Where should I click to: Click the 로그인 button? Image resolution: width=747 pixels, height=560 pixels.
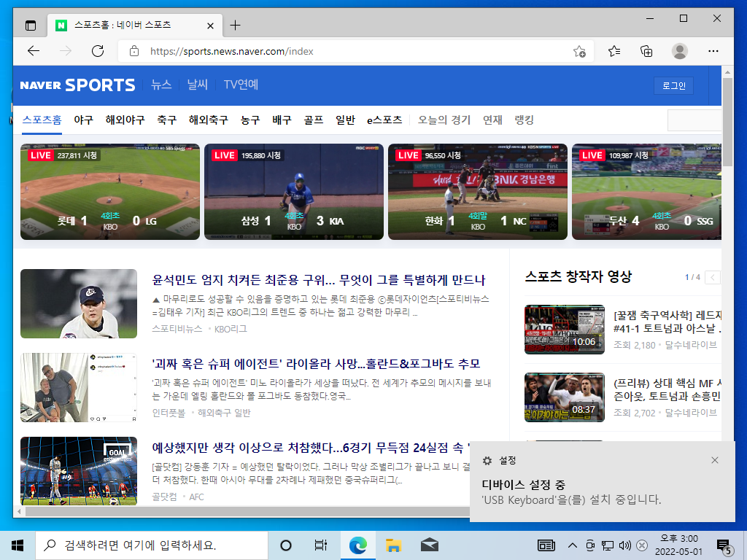(673, 86)
